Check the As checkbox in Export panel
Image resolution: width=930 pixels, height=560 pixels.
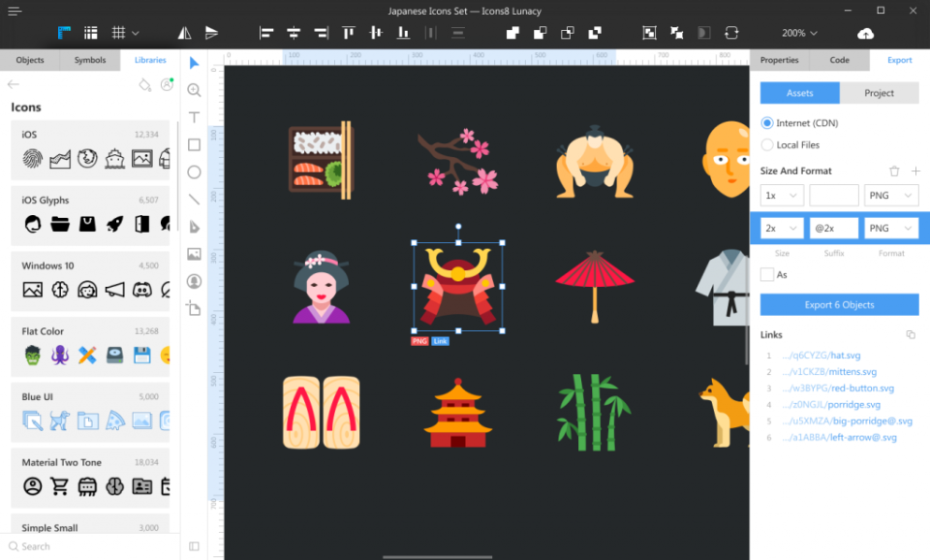coord(765,272)
